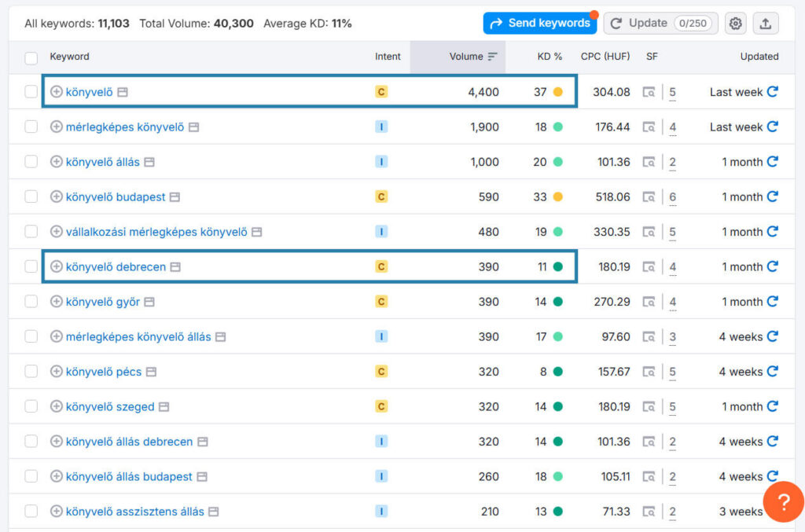
Task: Check the könyvelő győr row checkbox
Action: tap(31, 302)
